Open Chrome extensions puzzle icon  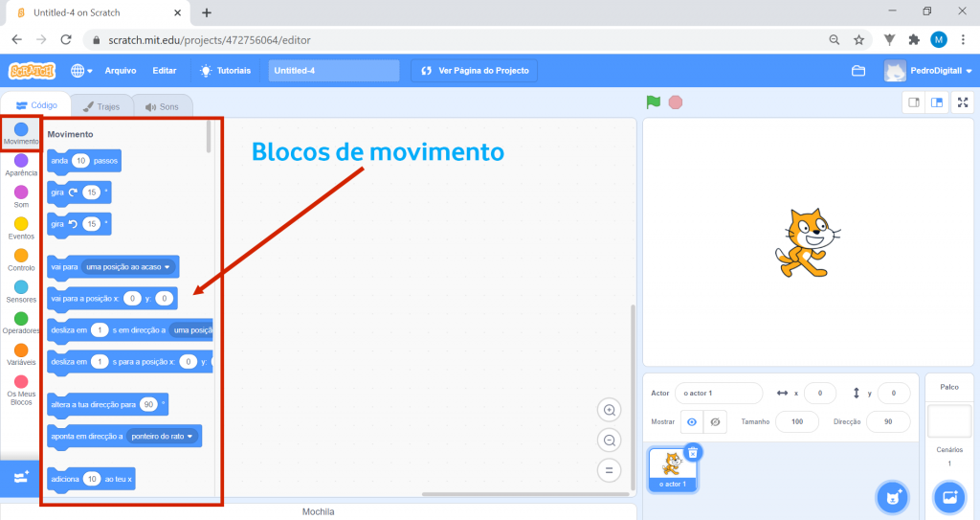(914, 39)
